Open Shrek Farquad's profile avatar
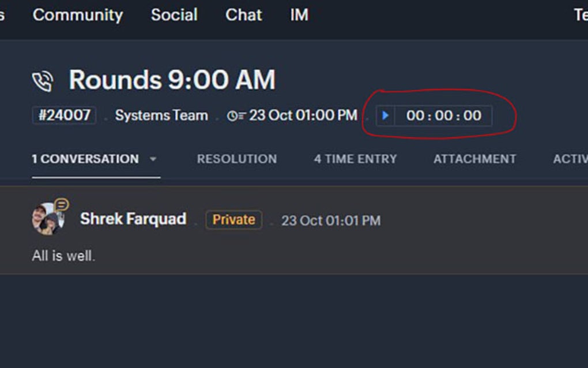This screenshot has height=368, width=588. (x=46, y=220)
